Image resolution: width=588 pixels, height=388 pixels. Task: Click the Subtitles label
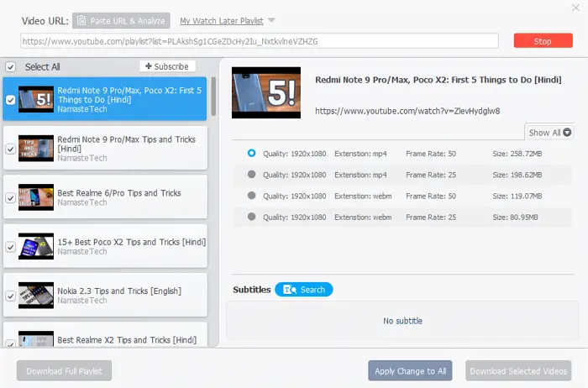pos(252,290)
